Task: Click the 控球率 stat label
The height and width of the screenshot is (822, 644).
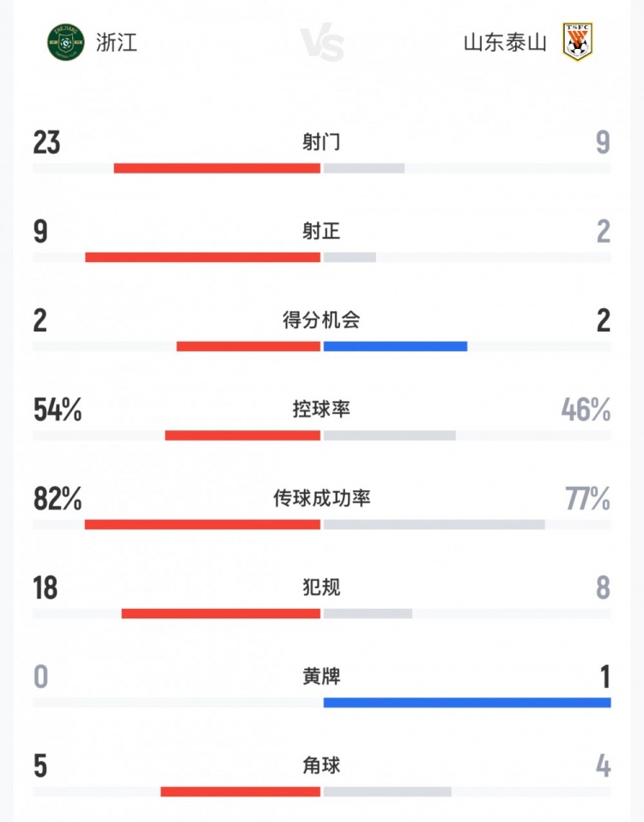Action: (321, 409)
